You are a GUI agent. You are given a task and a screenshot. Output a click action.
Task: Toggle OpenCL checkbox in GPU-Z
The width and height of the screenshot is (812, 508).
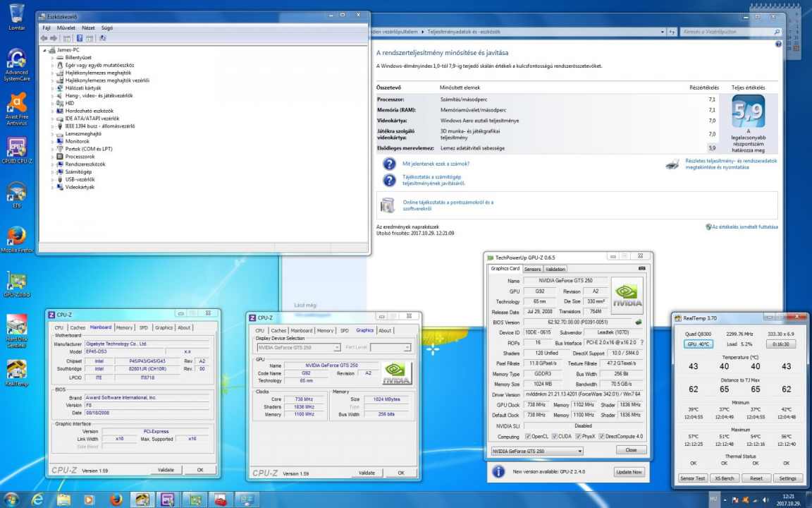528,437
